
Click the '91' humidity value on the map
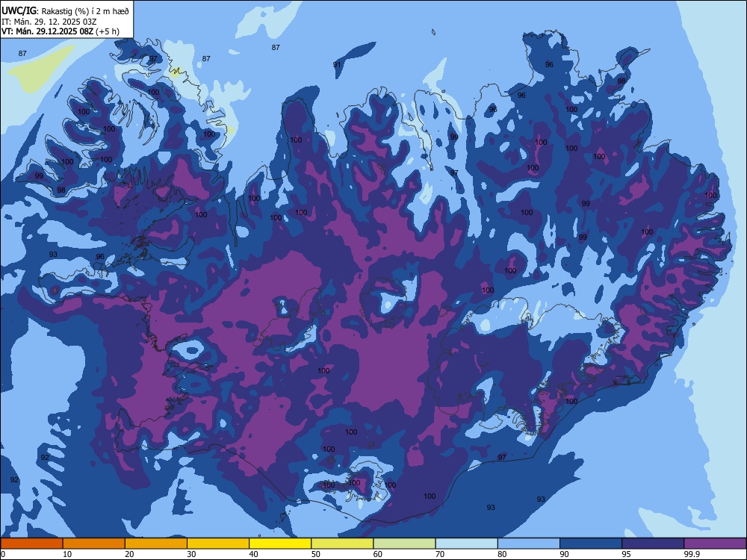[x=337, y=65]
